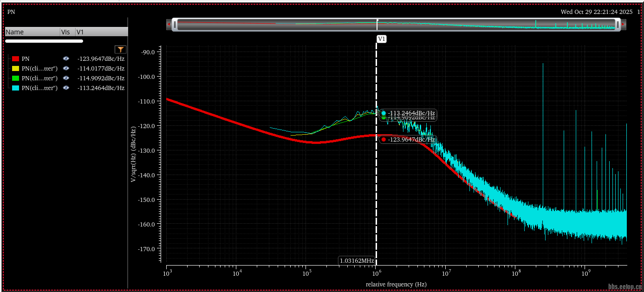Click the left red arrow of the zoom bar
Viewport: 644px width, 292px height.
(169, 24)
